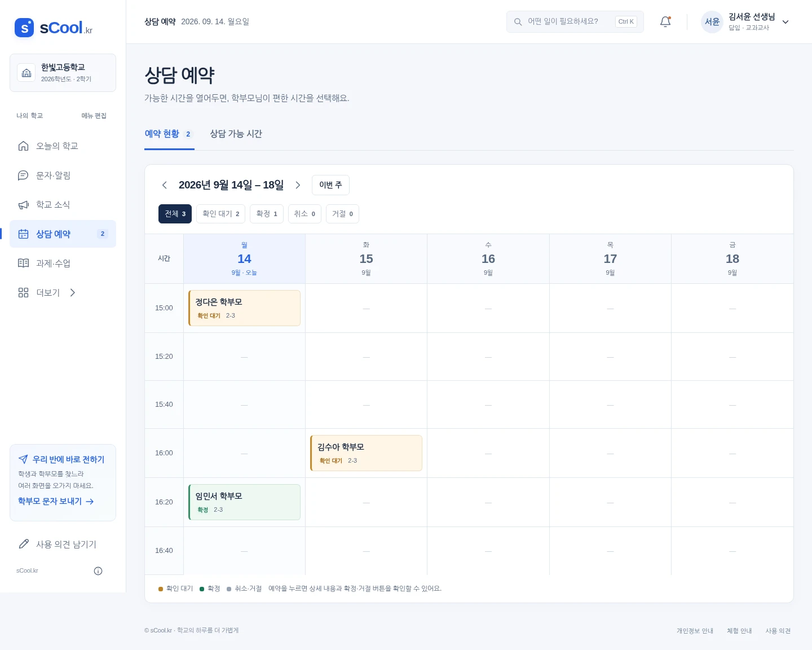Click the pencil icon beside 사용 의견 남기기

(x=23, y=544)
